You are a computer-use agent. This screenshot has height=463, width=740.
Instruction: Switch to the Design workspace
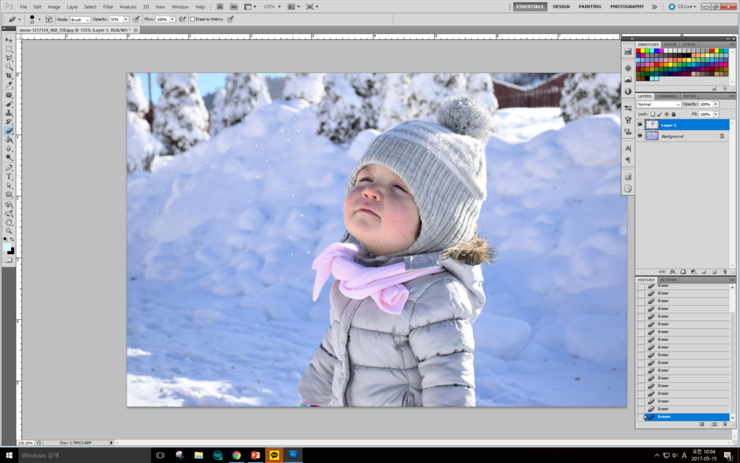(561, 6)
